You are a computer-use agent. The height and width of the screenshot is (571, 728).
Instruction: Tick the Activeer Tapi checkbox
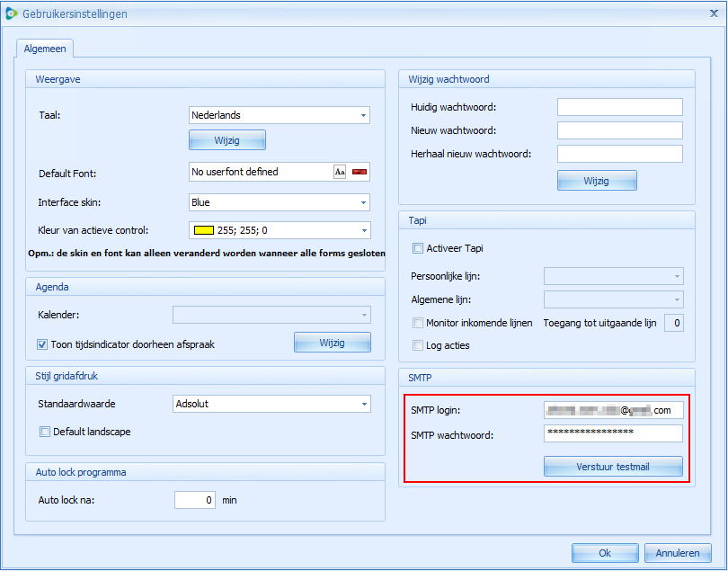click(418, 248)
